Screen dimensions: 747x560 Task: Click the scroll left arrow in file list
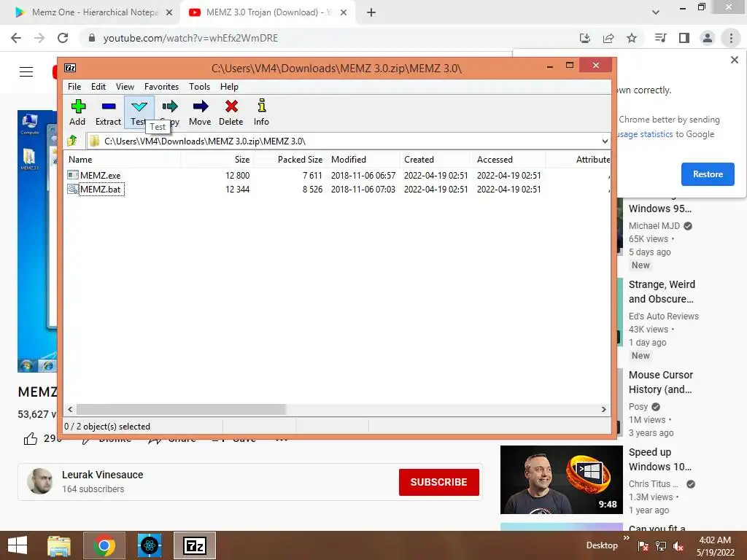(71, 410)
